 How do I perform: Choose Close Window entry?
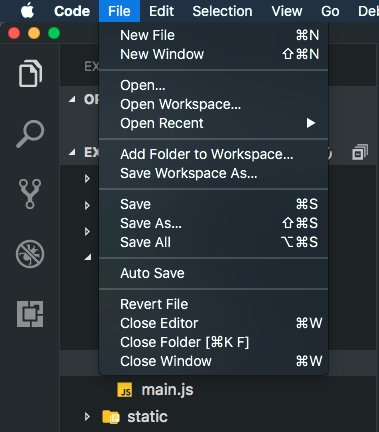point(214,361)
